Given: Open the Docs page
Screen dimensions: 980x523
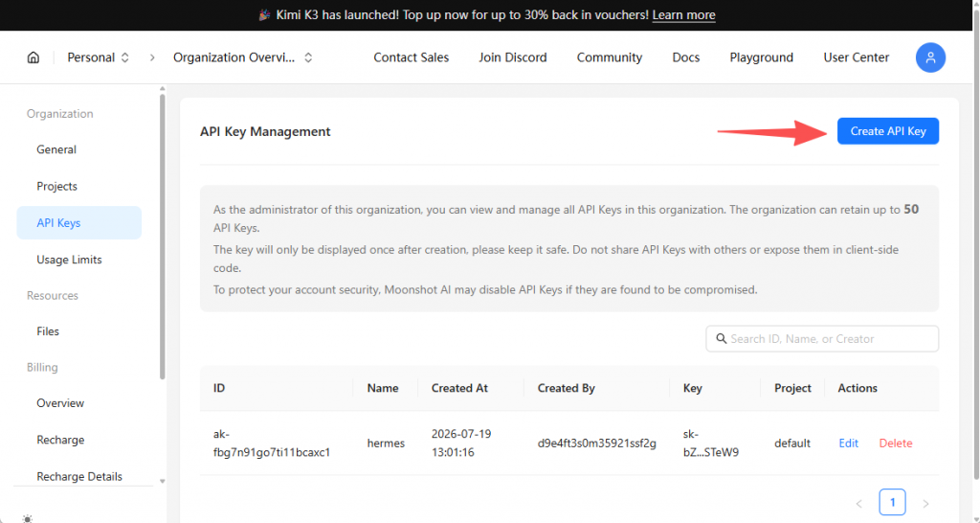Looking at the screenshot, I should point(685,57).
